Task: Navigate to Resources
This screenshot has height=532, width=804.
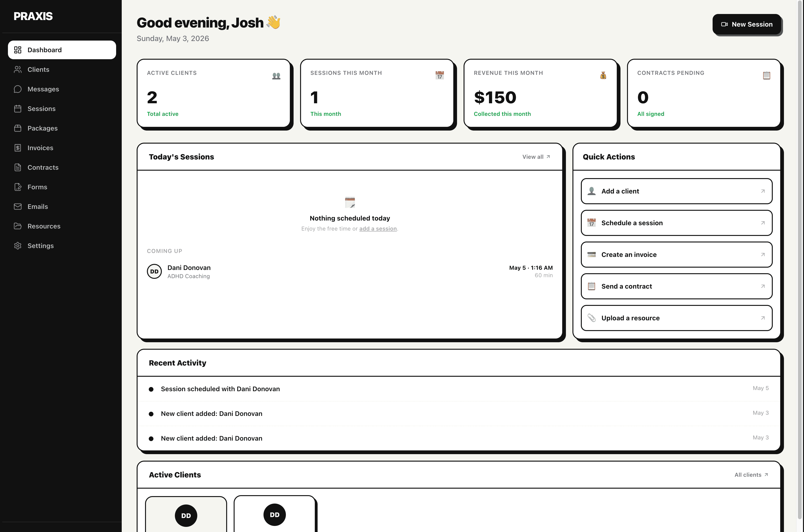Action: coord(62,226)
